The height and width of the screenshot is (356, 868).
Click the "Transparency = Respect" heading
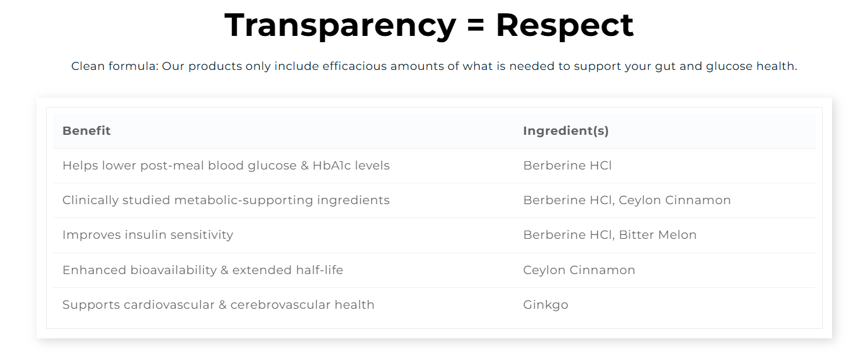[428, 25]
